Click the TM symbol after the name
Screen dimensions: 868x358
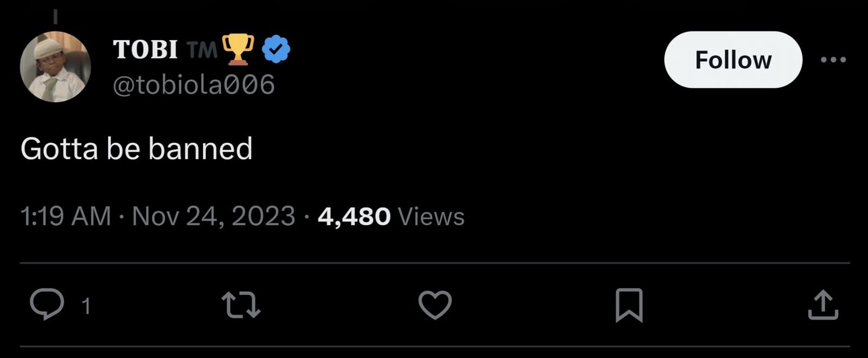pos(202,50)
